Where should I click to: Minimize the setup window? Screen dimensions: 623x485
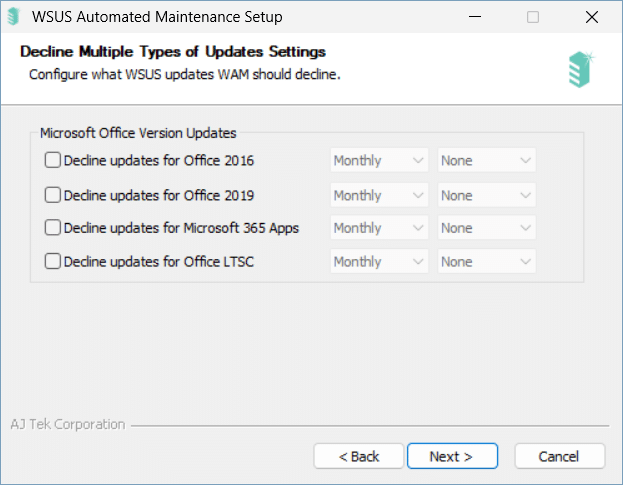click(475, 17)
